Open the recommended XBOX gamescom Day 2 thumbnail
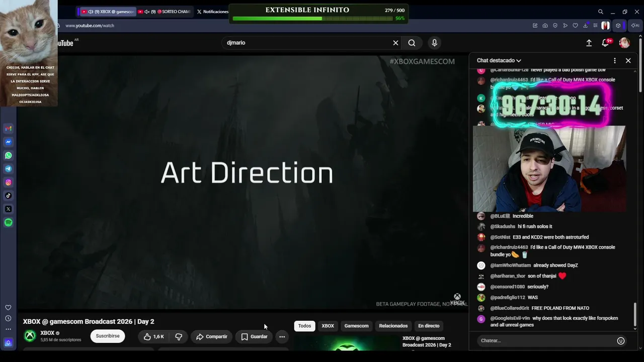This screenshot has height=362, width=644. tap(347, 342)
